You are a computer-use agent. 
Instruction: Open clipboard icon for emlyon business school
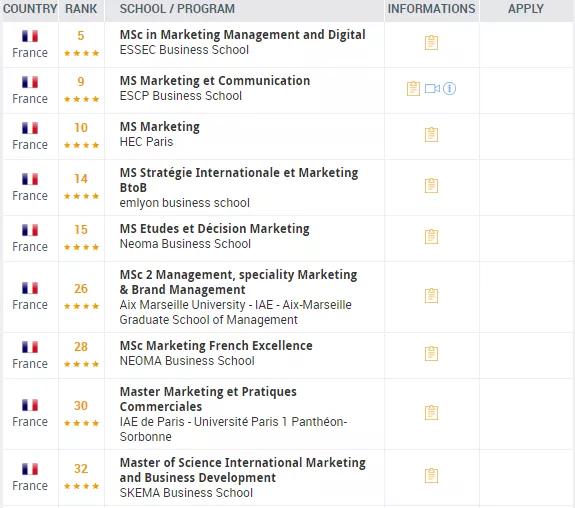pyautogui.click(x=431, y=186)
